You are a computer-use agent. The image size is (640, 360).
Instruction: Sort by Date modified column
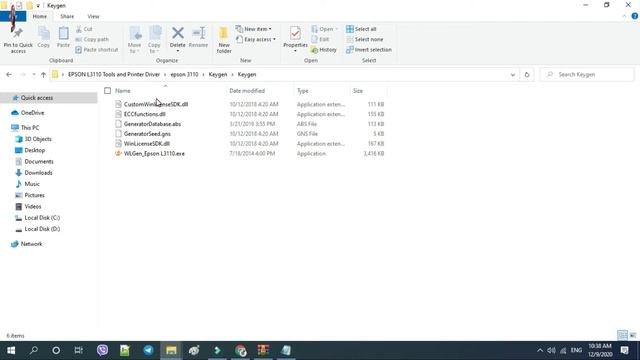pos(247,91)
